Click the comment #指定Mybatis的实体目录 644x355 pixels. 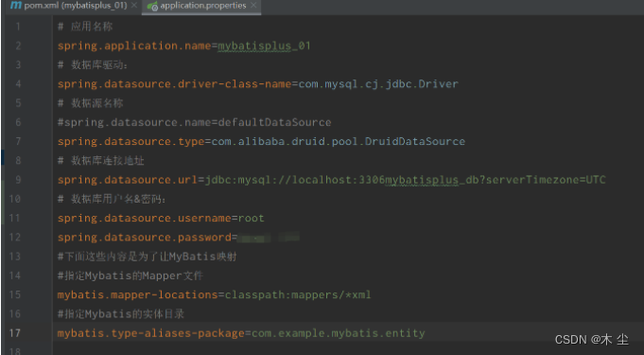coord(121,314)
